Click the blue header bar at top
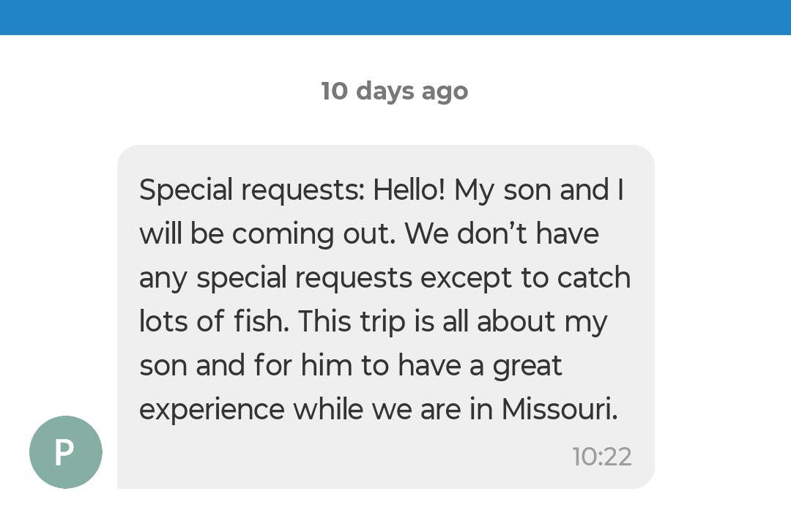Screen dimensions: 791x532 coord(395,17)
